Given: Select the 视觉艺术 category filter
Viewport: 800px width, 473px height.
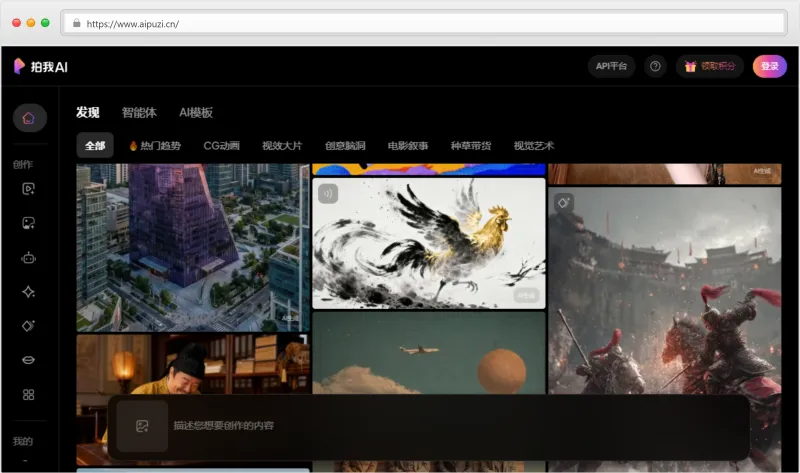Looking at the screenshot, I should click(533, 146).
